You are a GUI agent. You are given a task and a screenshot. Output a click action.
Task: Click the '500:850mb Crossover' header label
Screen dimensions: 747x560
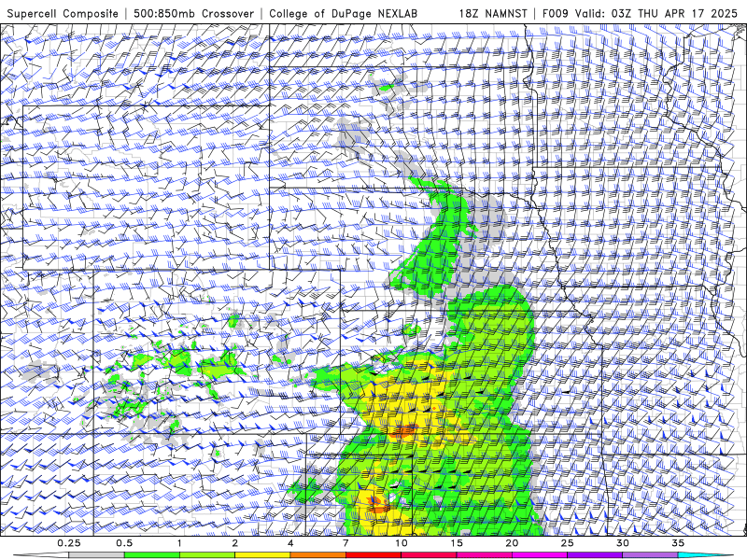pos(194,13)
